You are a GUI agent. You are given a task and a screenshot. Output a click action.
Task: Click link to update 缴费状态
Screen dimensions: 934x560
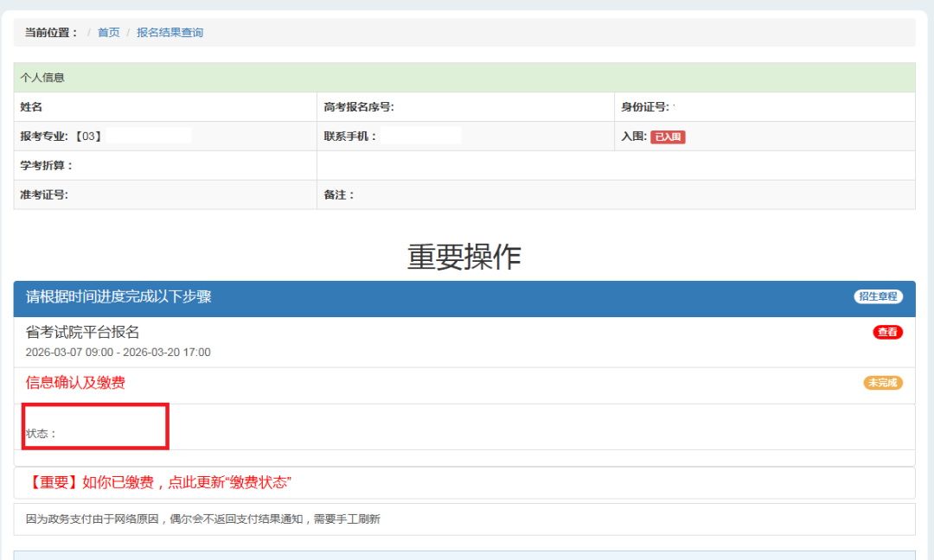point(167,482)
